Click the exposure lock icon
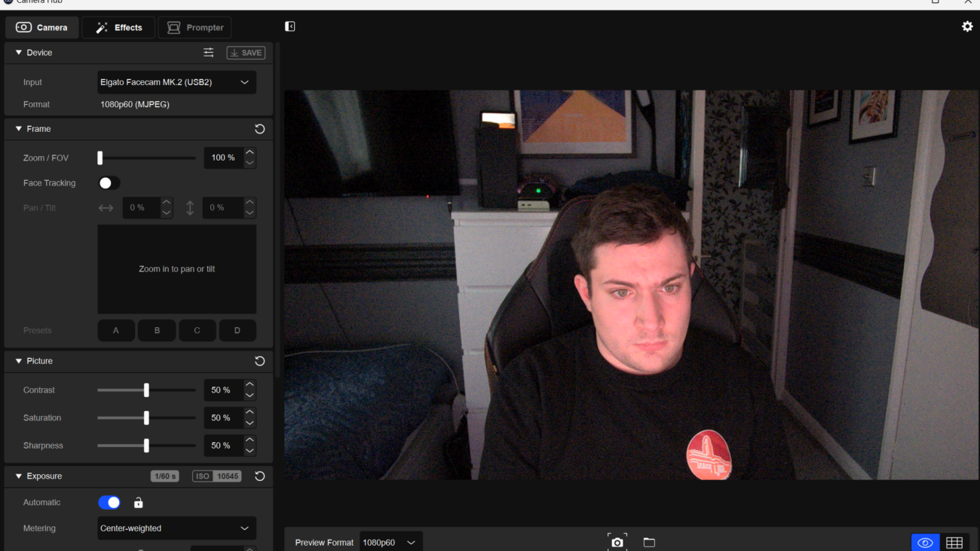The height and width of the screenshot is (551, 980). tap(138, 503)
